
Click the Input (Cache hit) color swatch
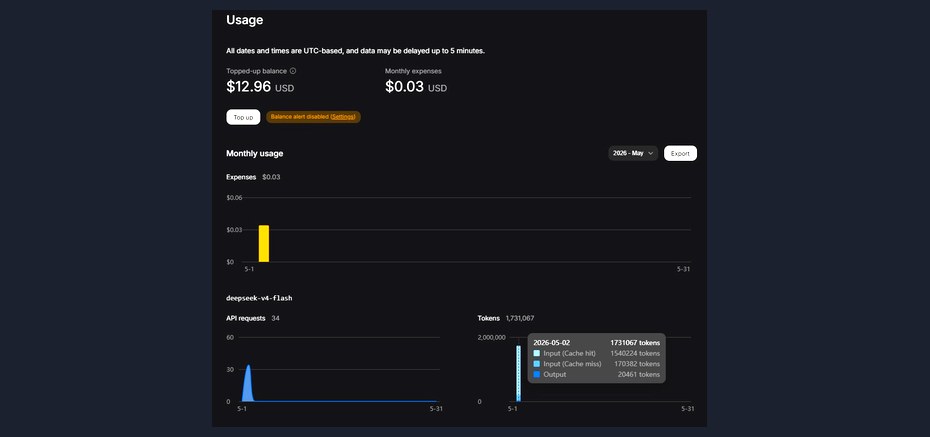537,353
